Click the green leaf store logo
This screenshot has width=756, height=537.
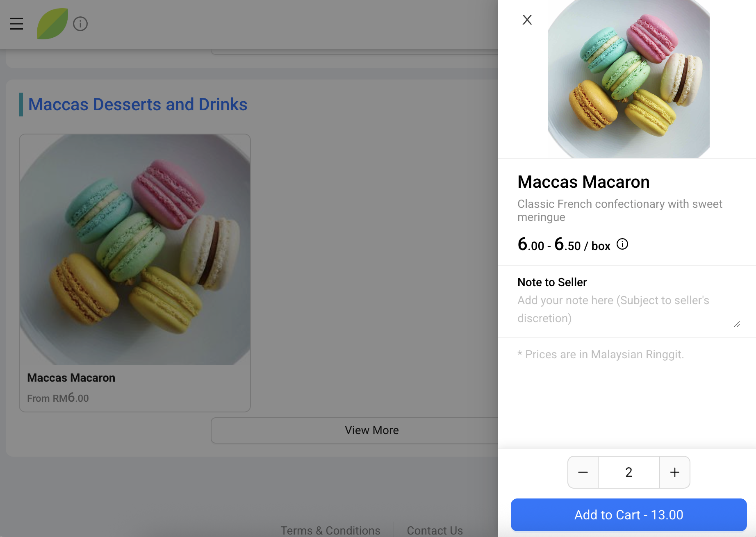(52, 24)
